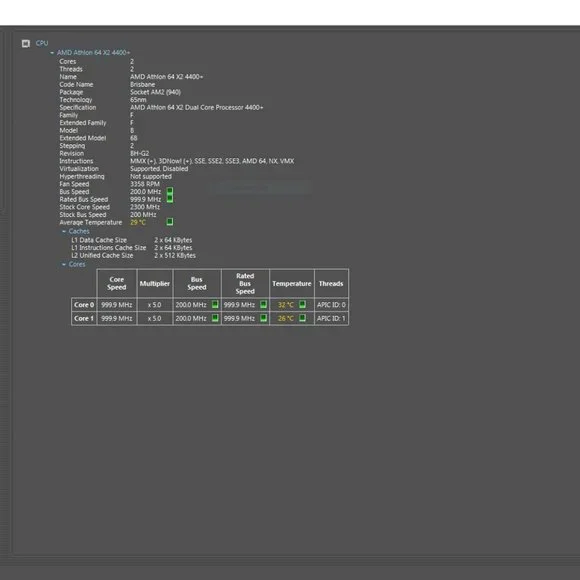
Task: Collapse the AMD Athlon 64 X2 4400+ tree node
Action: pyautogui.click(x=52, y=53)
